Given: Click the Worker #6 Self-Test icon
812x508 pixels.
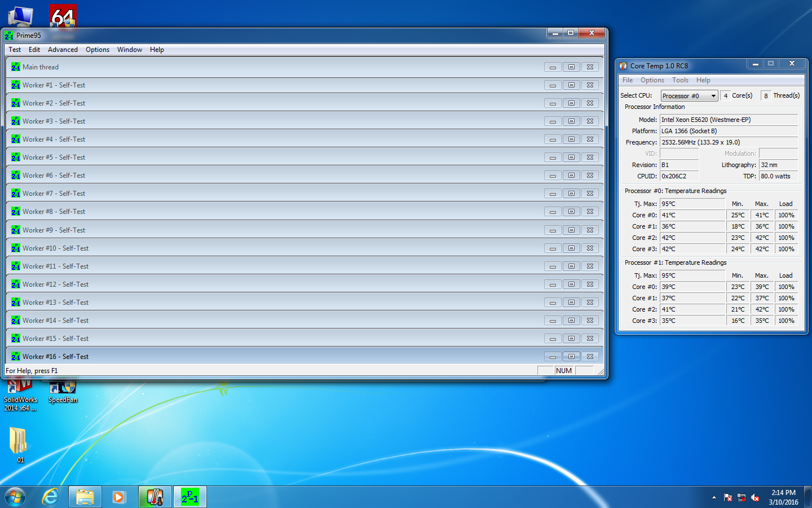Looking at the screenshot, I should pos(16,176).
